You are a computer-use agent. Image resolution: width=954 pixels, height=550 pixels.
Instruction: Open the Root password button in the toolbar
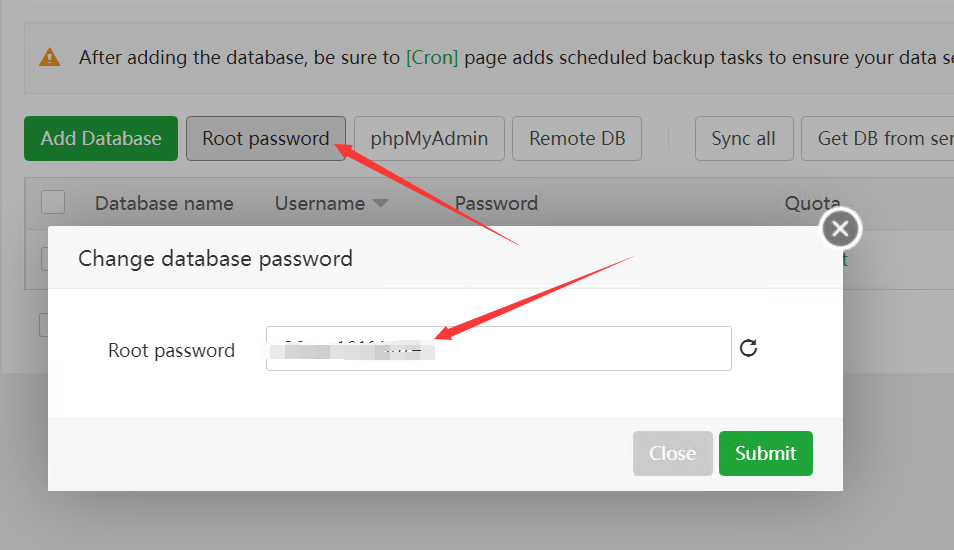(266, 139)
